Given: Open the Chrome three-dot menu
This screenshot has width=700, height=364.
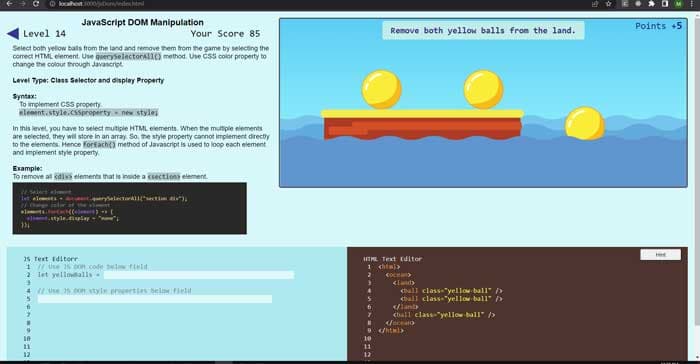Looking at the screenshot, I should click(692, 4).
